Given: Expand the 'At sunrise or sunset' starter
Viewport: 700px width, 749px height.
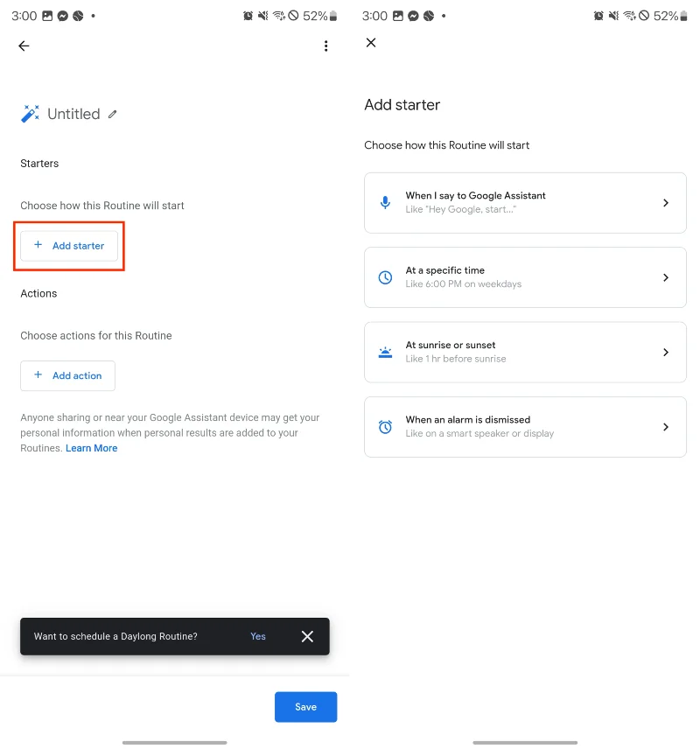Looking at the screenshot, I should point(525,352).
